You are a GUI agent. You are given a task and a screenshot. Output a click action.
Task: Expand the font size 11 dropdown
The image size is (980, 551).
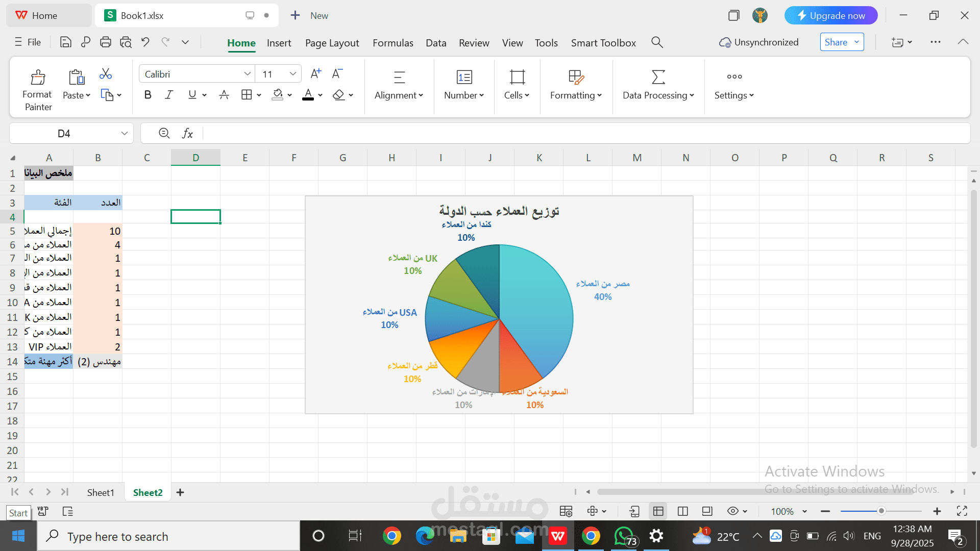(x=292, y=74)
